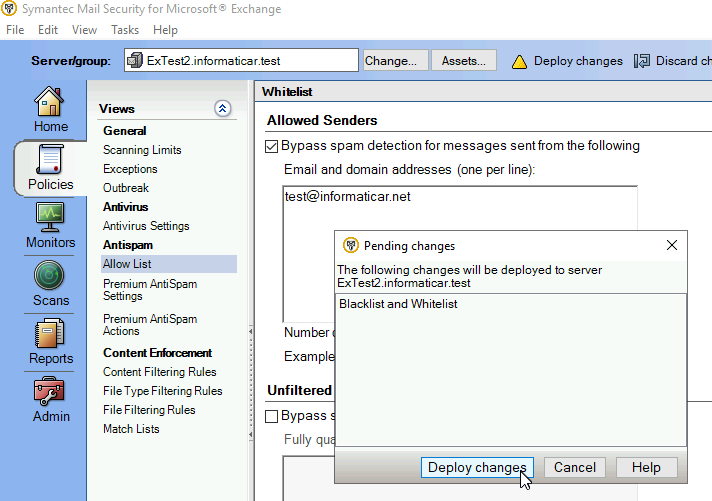This screenshot has height=501, width=712.
Task: Open File Type Filtering Rules view
Action: point(163,391)
